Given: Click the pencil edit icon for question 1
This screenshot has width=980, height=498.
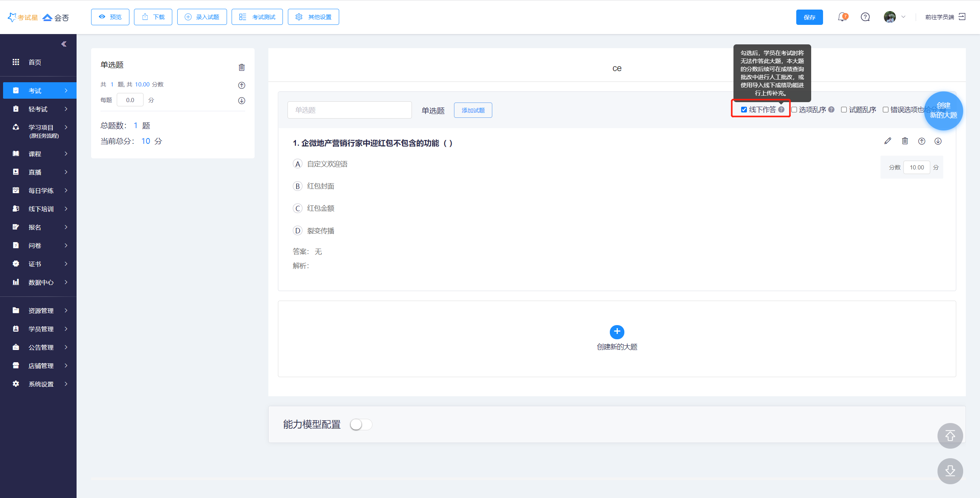Looking at the screenshot, I should (888, 141).
